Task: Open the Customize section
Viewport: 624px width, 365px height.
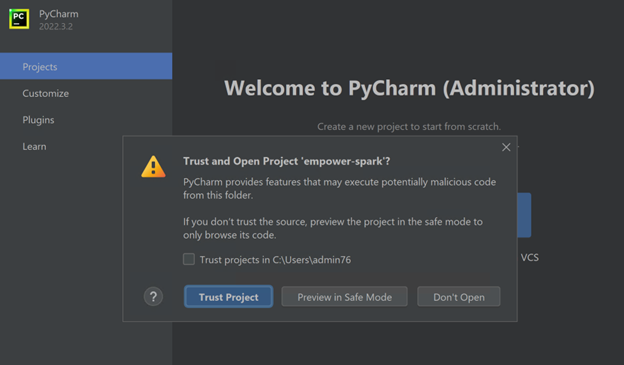Action: point(45,93)
